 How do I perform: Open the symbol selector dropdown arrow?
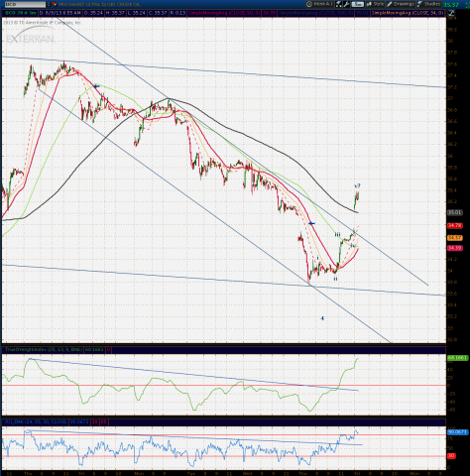49,4
